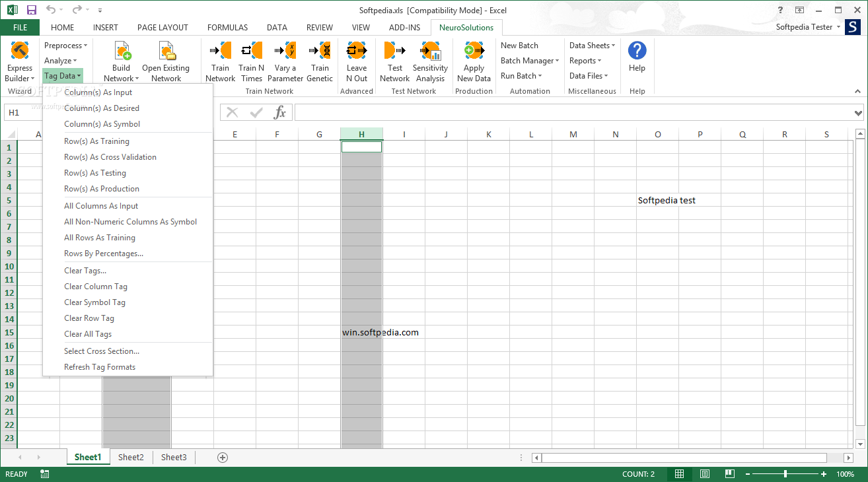Screen dimensions: 868x482
Task: Click the 100% zoom level
Action: (846, 474)
